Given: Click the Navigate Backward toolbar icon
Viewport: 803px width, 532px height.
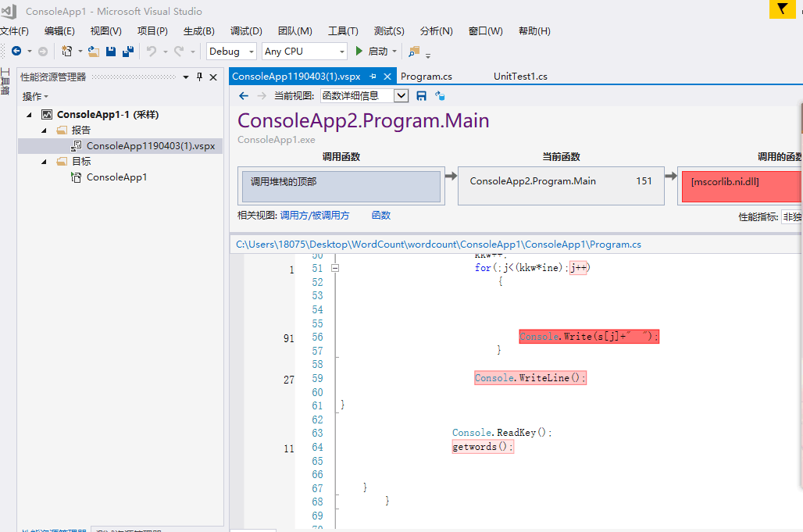Looking at the screenshot, I should tap(16, 52).
